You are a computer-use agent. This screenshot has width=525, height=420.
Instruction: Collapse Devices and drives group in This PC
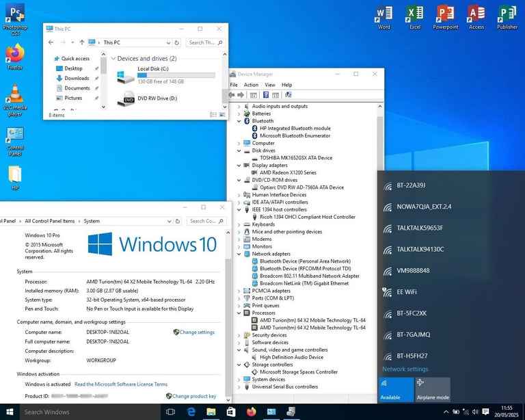point(113,59)
